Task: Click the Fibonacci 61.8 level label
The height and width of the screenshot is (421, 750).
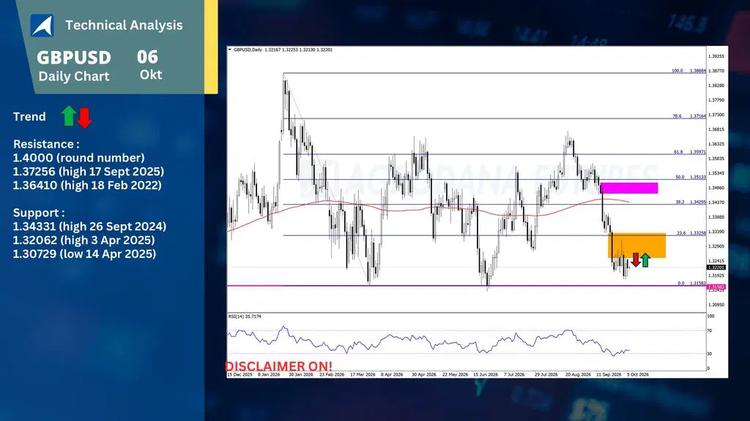Action: click(678, 152)
